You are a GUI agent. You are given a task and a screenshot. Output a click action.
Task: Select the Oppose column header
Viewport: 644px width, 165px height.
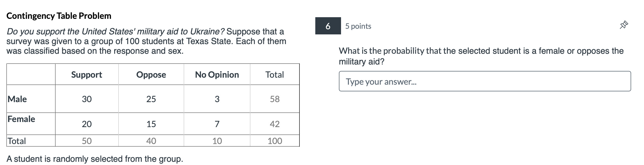tap(151, 75)
